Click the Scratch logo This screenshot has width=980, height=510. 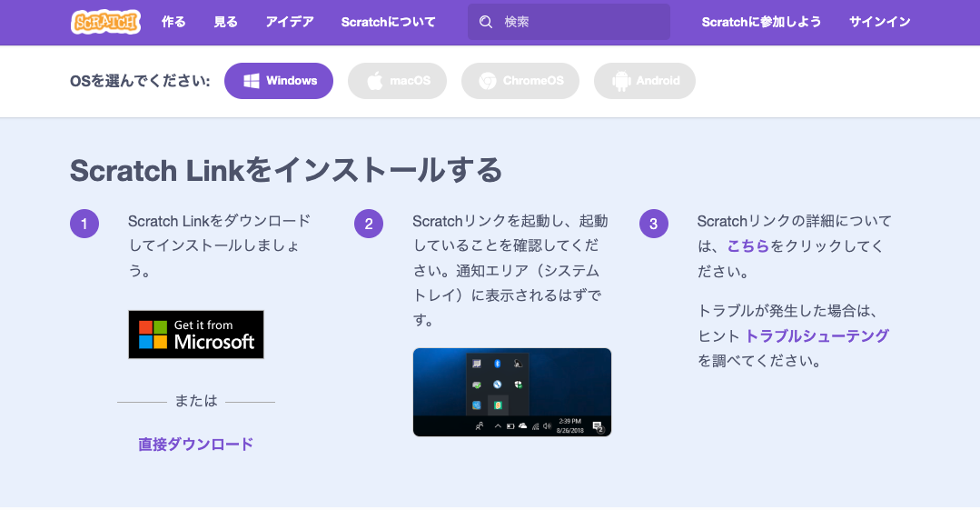pyautogui.click(x=105, y=22)
